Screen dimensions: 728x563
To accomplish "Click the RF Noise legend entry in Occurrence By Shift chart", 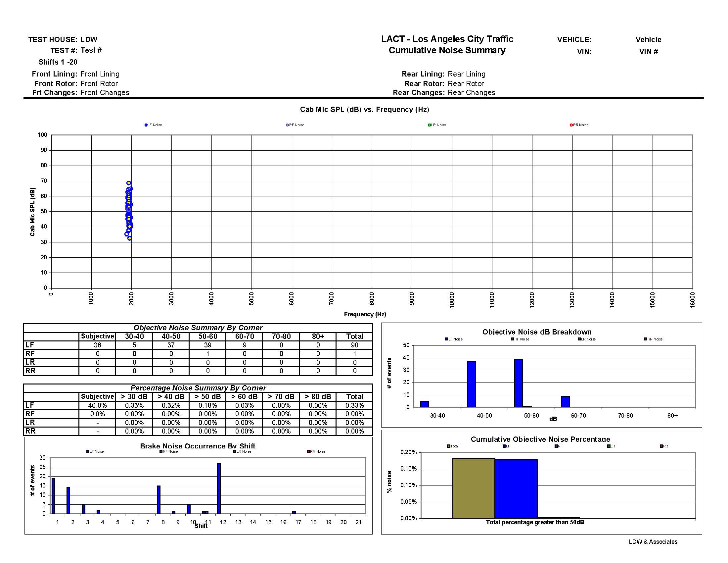I will (169, 451).
